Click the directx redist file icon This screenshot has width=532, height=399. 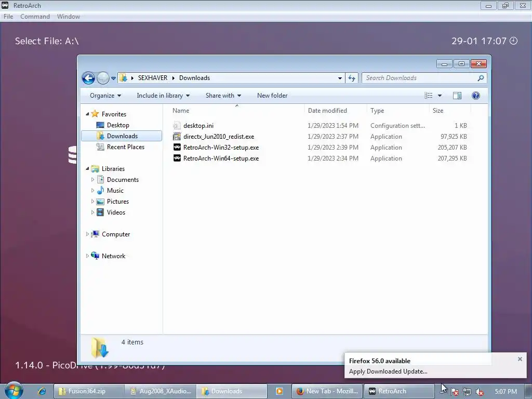pyautogui.click(x=177, y=137)
